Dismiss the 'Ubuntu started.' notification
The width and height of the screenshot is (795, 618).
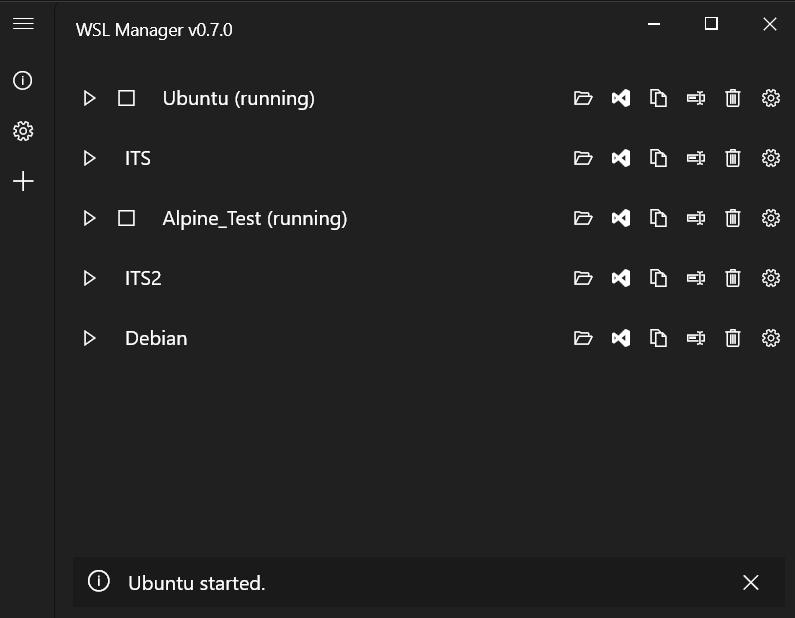coord(750,582)
